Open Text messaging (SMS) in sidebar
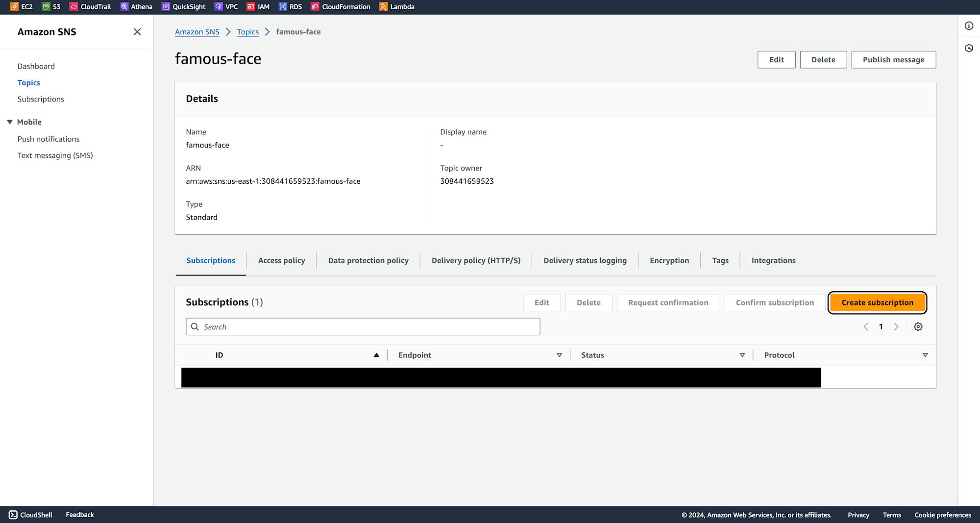The width and height of the screenshot is (980, 523). 55,155
